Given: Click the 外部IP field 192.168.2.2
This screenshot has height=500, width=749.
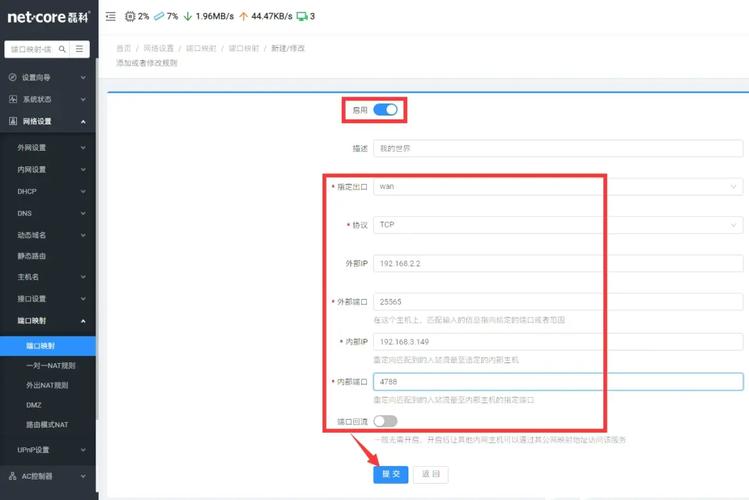Looking at the screenshot, I should (558, 263).
